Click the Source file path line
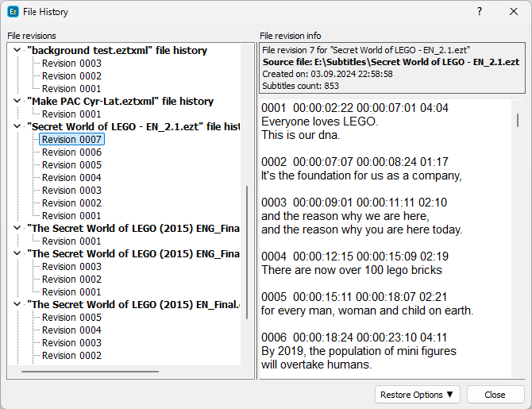Screen dimensions: 532x409 391,61
